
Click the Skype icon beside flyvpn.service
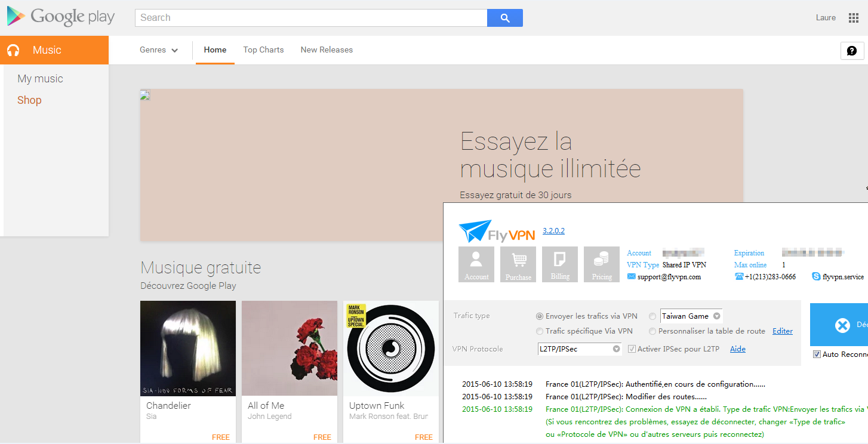pyautogui.click(x=816, y=276)
